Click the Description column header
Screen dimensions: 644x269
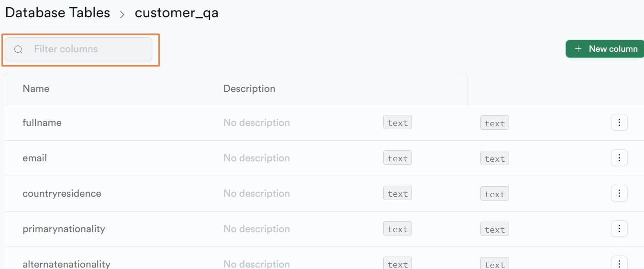[249, 89]
